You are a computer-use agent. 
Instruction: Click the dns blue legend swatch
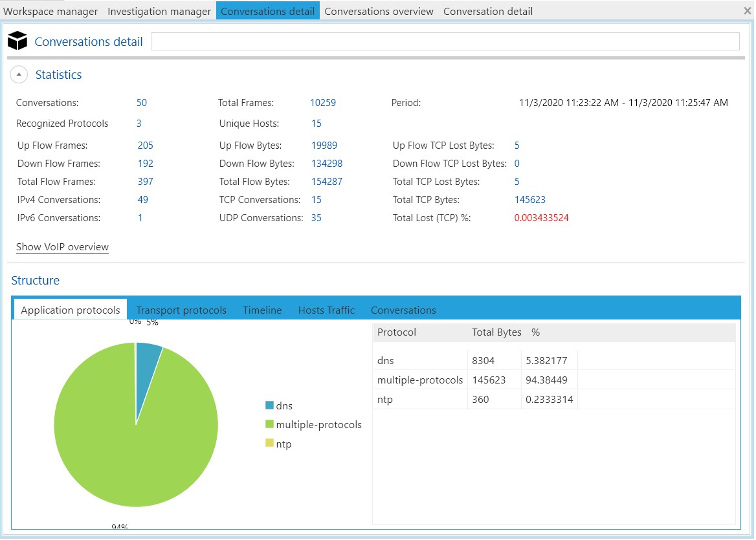click(269, 405)
